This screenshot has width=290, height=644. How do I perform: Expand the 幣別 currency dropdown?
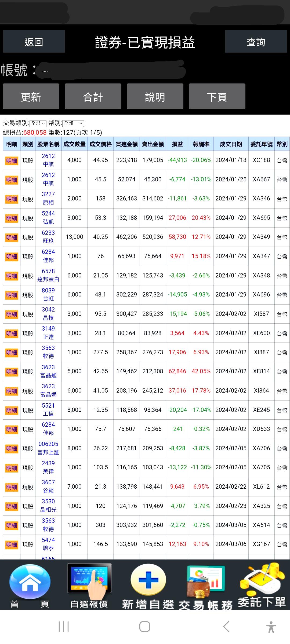pyautogui.click(x=73, y=123)
